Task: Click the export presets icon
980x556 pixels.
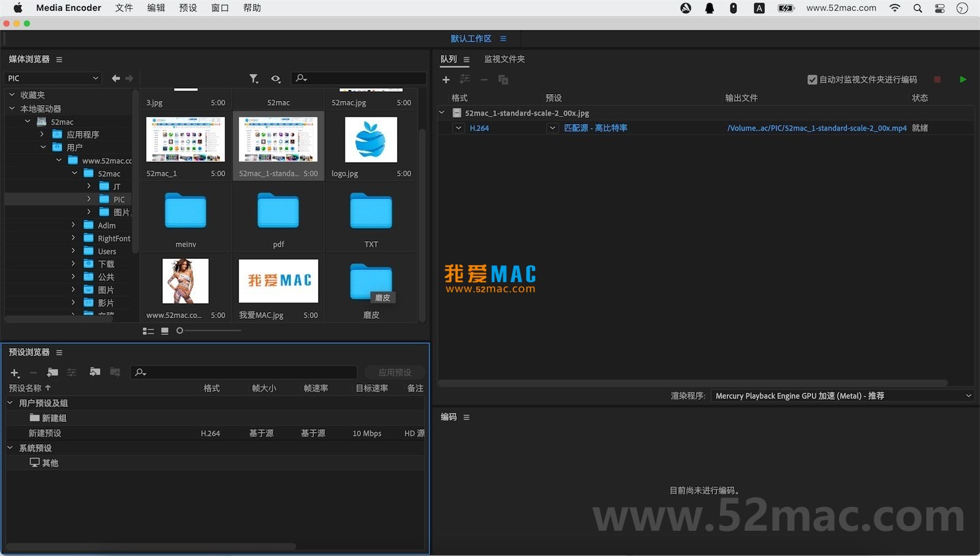Action: click(x=115, y=372)
